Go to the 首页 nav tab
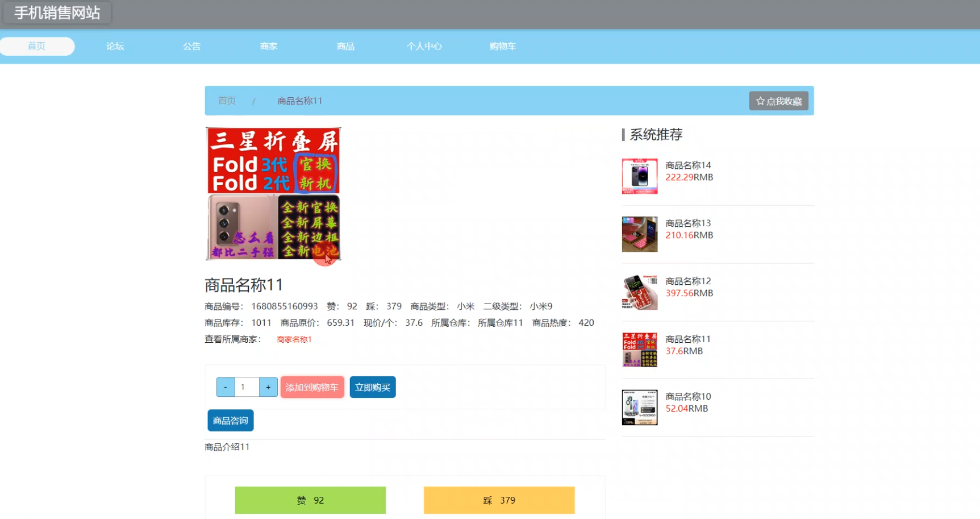The height and width of the screenshot is (519, 980). (x=37, y=46)
